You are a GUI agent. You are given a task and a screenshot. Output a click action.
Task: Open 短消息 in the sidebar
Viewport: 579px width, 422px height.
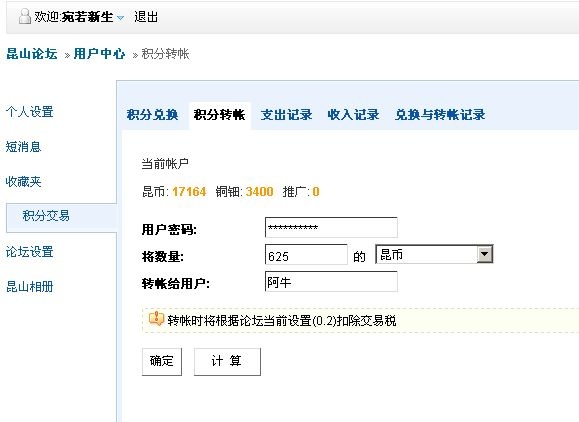click(23, 147)
